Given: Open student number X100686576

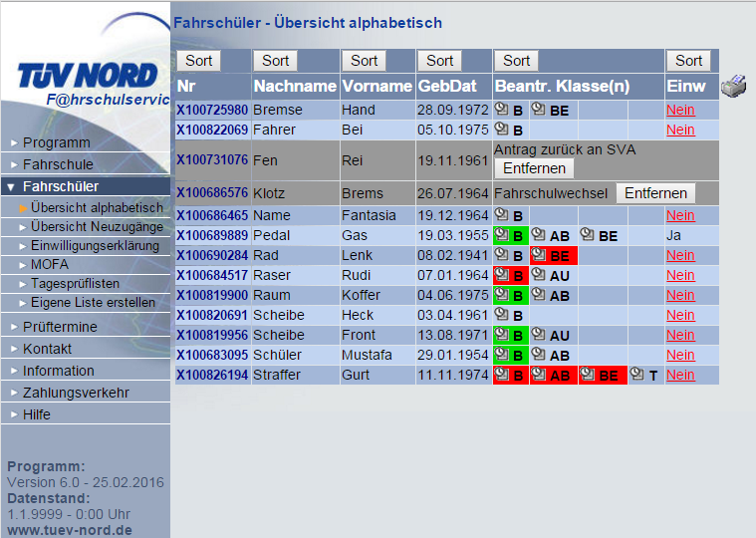Looking at the screenshot, I should [x=212, y=192].
